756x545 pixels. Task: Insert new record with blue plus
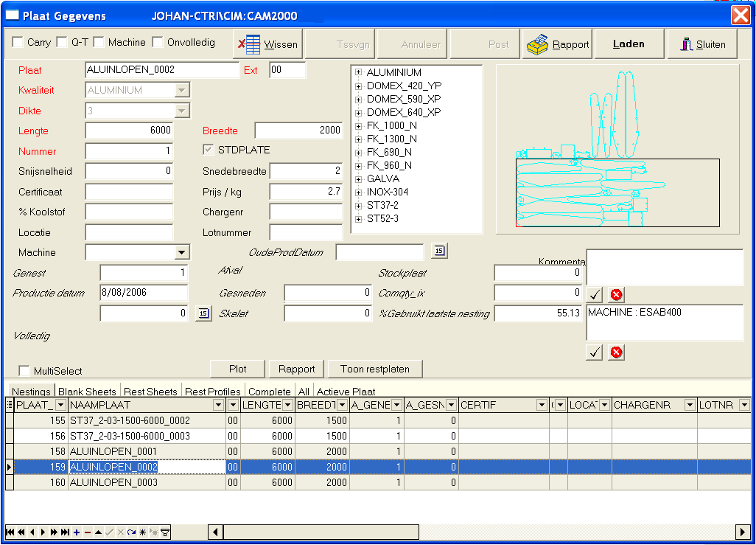pyautogui.click(x=77, y=532)
